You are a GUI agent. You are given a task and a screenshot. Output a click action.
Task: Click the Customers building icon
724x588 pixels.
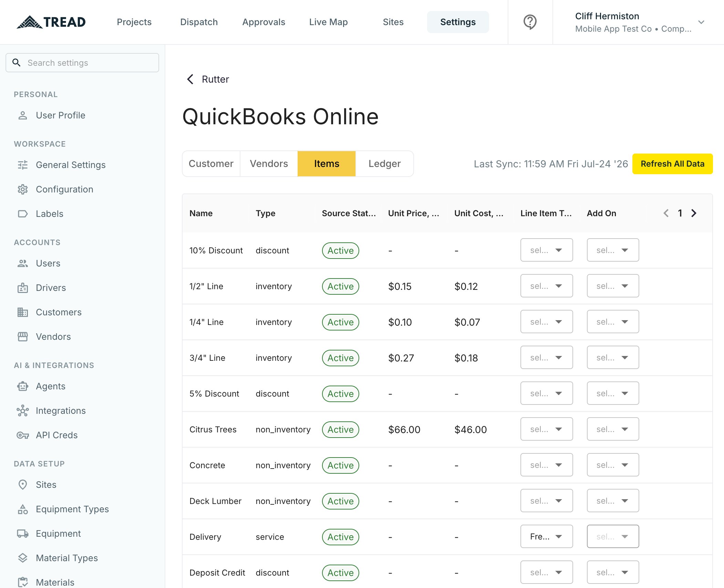click(x=23, y=312)
